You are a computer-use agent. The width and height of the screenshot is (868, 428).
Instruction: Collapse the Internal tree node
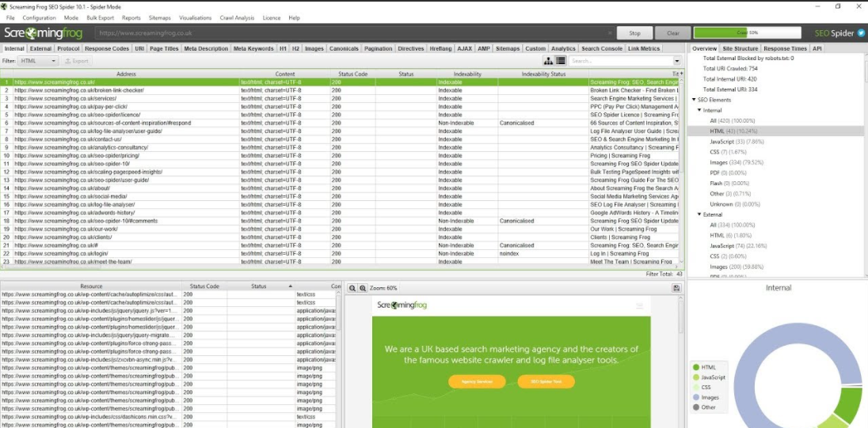699,110
